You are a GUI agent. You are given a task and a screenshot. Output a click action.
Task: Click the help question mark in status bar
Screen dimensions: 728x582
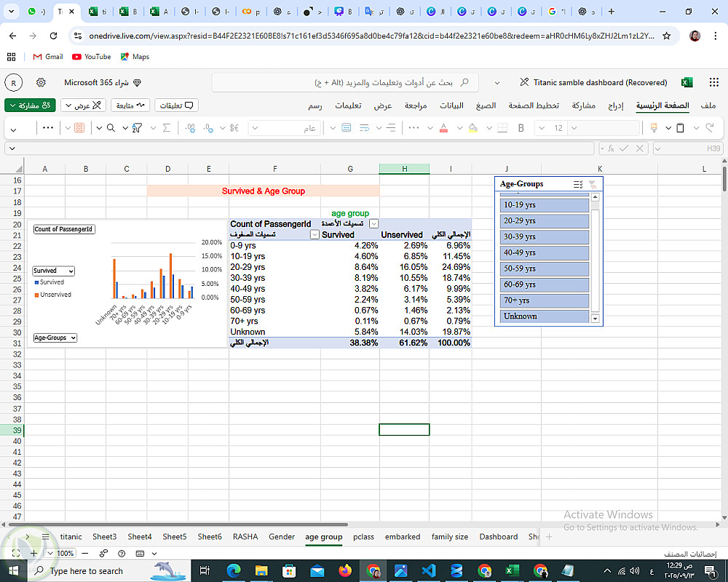(x=122, y=553)
